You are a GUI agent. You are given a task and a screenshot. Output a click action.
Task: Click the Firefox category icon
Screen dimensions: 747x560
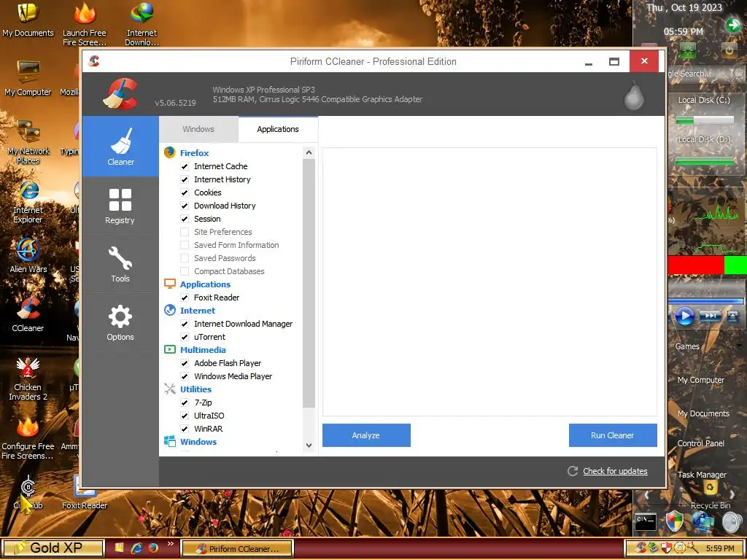pos(169,152)
